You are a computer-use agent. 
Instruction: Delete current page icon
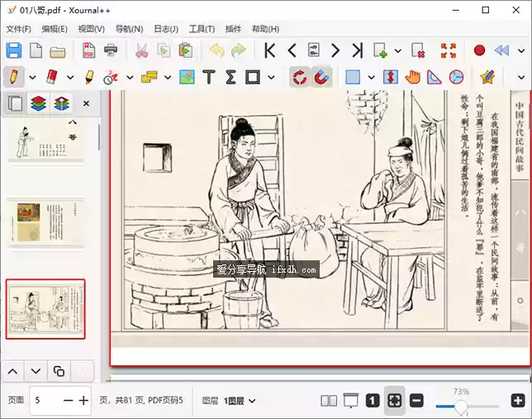point(418,50)
